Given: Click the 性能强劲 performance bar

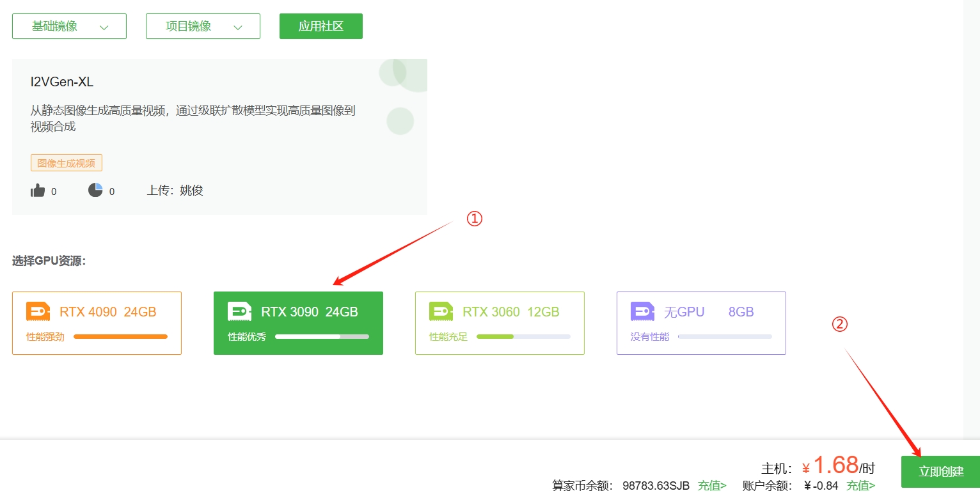Looking at the screenshot, I should [x=120, y=336].
